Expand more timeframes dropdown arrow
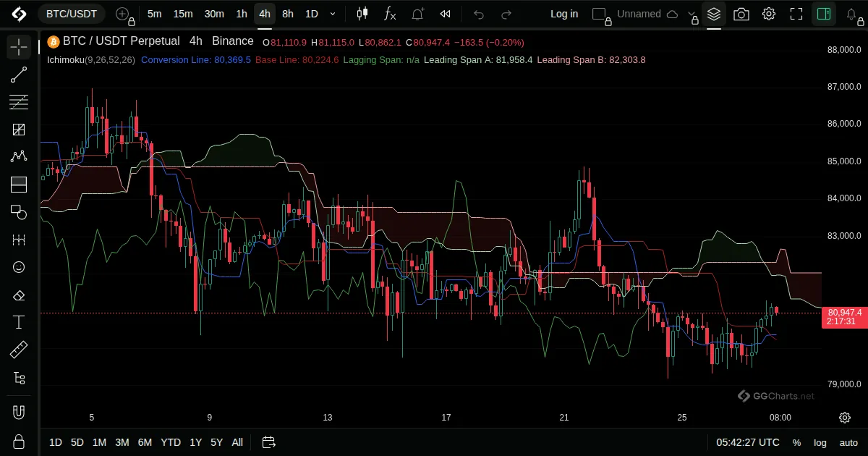Screen dimensions: 868x456 pyautogui.click(x=333, y=14)
